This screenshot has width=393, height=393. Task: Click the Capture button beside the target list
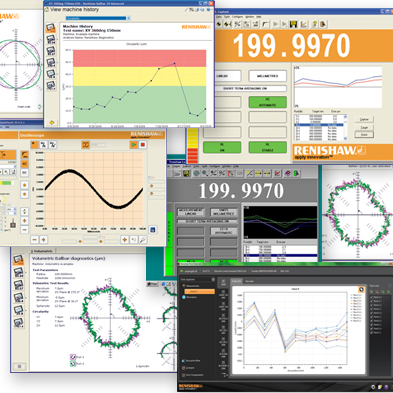pyautogui.click(x=364, y=119)
